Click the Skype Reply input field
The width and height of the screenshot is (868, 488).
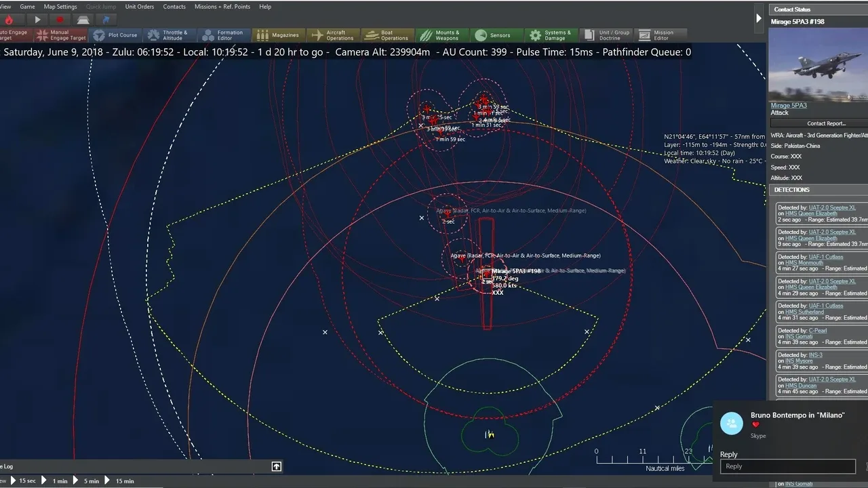click(787, 466)
